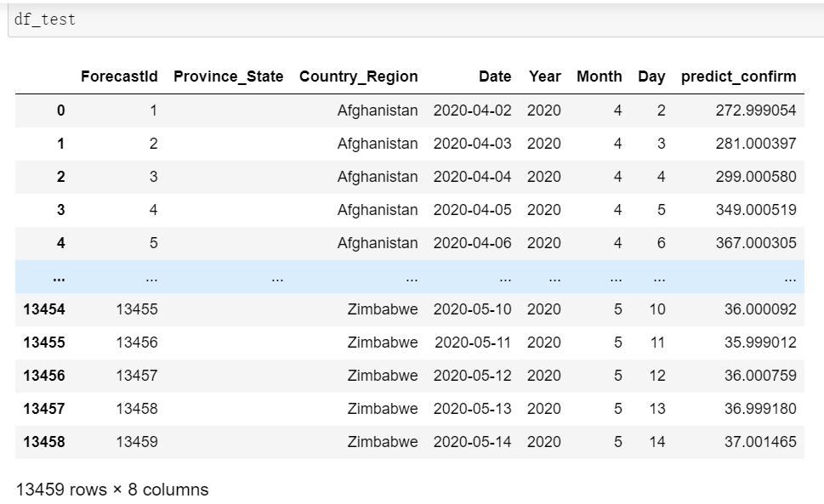This screenshot has width=824, height=504.
Task: Select row index 0 label
Action: (x=60, y=110)
